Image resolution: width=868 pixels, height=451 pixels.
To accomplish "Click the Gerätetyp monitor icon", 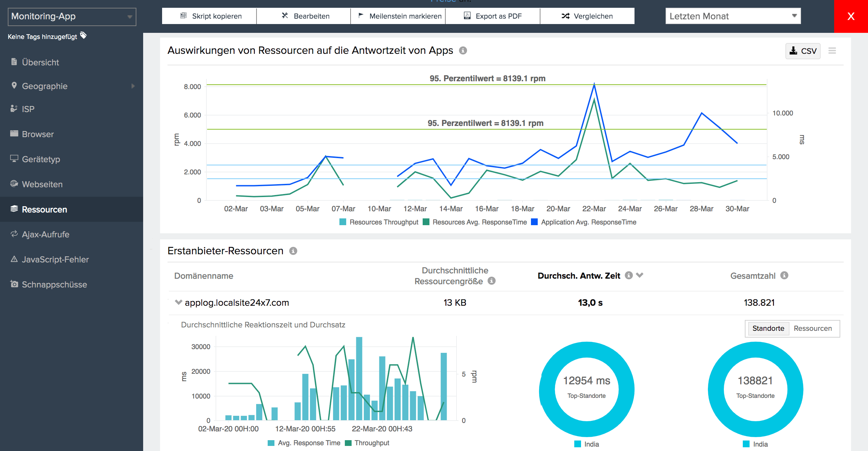I will point(14,158).
